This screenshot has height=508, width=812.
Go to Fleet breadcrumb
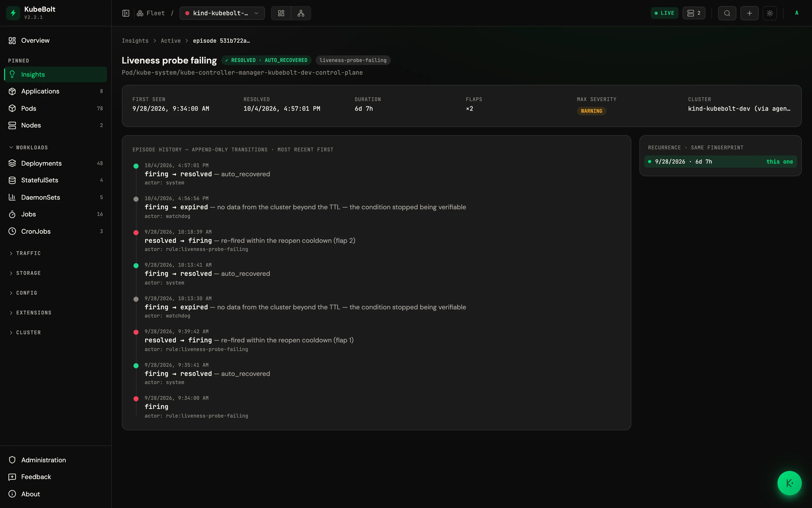151,13
